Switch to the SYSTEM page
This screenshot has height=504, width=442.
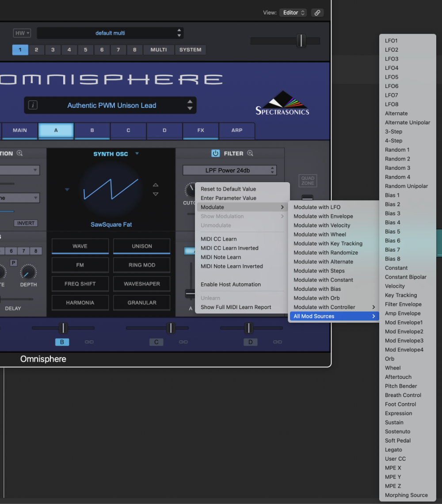tap(191, 50)
